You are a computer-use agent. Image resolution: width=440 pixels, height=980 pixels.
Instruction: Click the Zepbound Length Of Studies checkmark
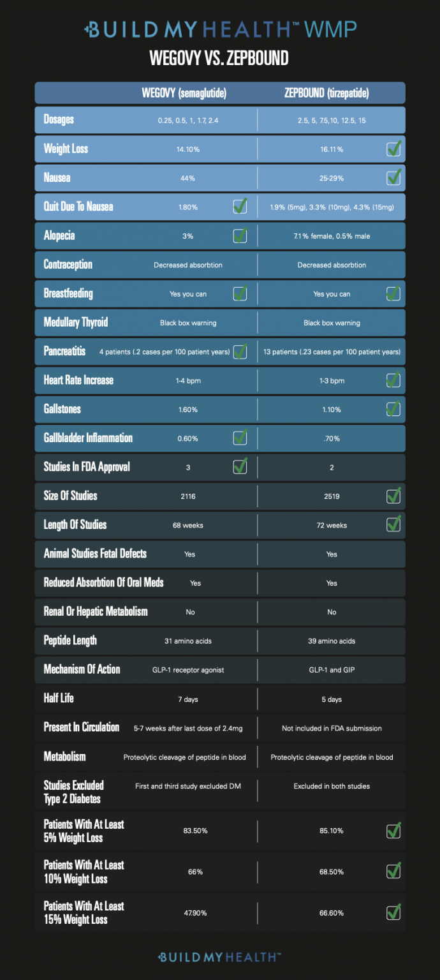tap(394, 524)
